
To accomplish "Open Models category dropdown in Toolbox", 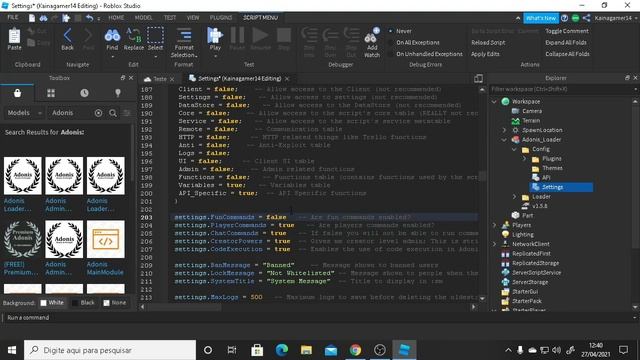I will point(24,113).
